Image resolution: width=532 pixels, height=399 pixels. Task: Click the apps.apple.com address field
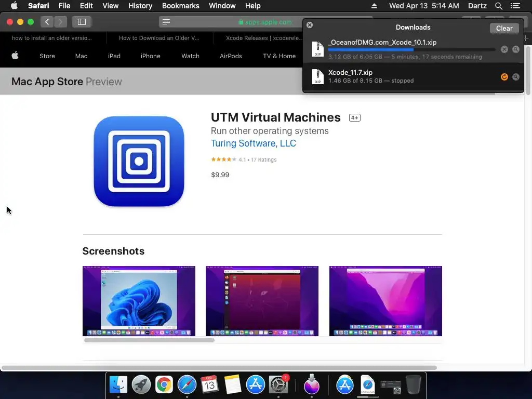click(x=265, y=22)
